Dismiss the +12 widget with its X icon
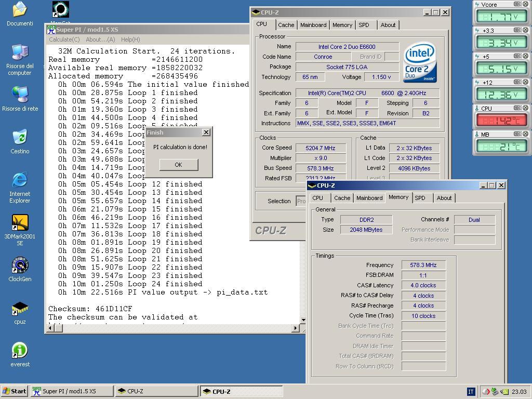532x399 pixels. click(x=525, y=82)
